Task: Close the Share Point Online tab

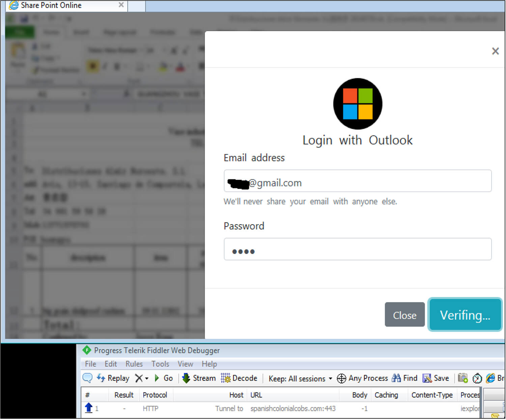Action: (x=121, y=5)
